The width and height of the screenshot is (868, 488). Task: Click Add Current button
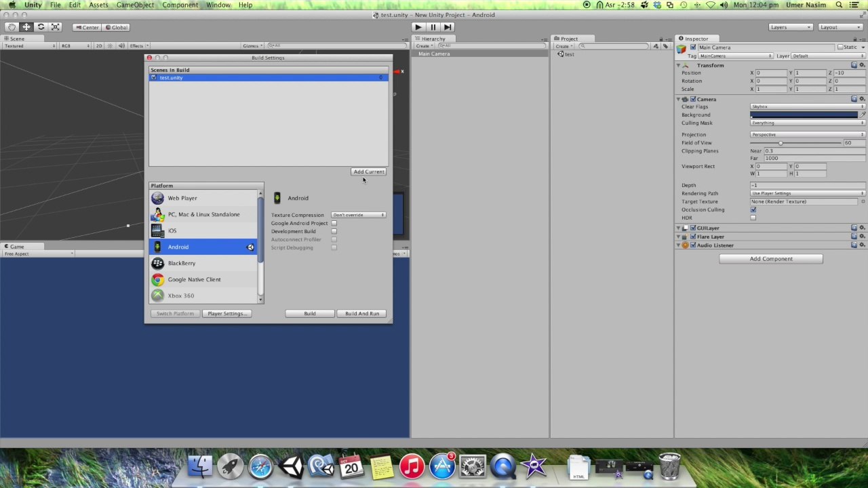[x=369, y=171]
